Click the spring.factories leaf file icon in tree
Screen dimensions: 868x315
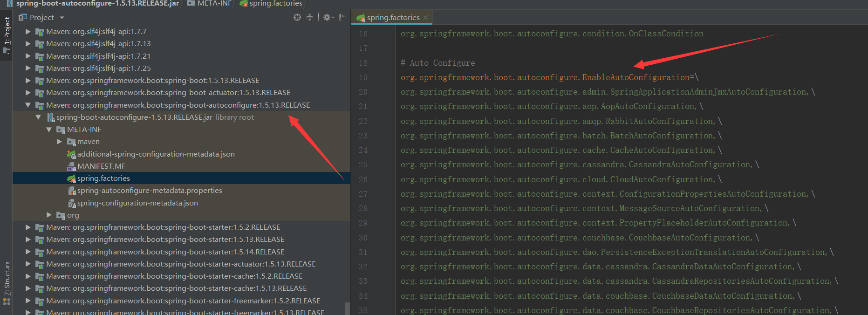tap(71, 178)
